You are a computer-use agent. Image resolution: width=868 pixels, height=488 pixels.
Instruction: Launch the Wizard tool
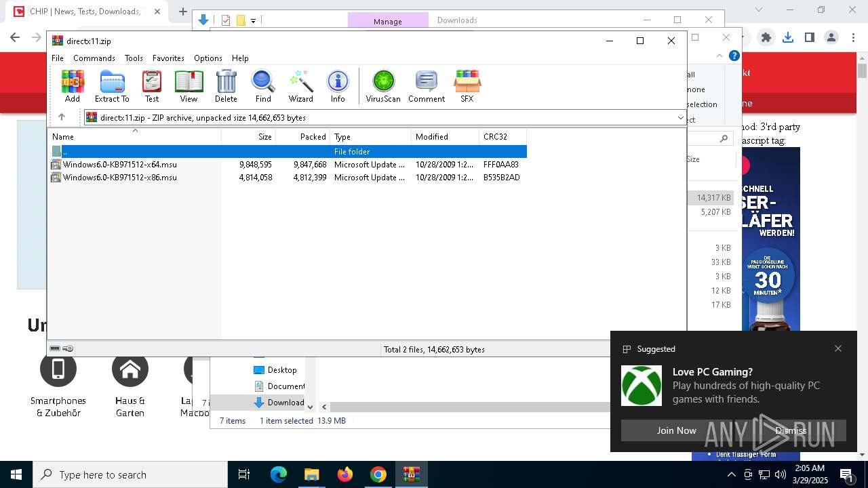[x=300, y=86]
